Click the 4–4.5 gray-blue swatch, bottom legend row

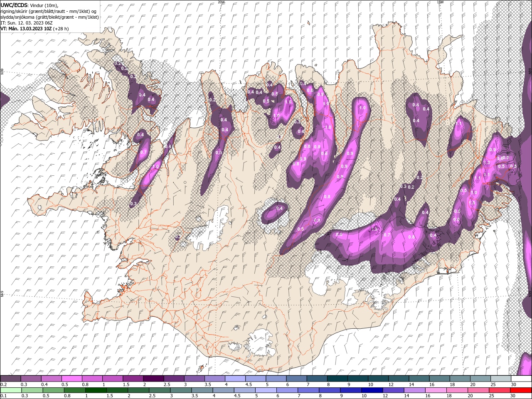pos(224,390)
